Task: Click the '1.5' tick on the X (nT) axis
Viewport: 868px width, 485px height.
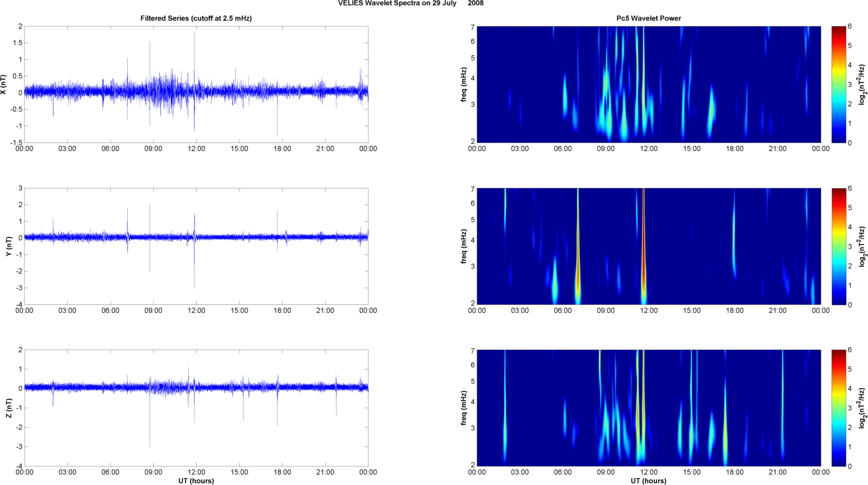Action: click(17, 43)
